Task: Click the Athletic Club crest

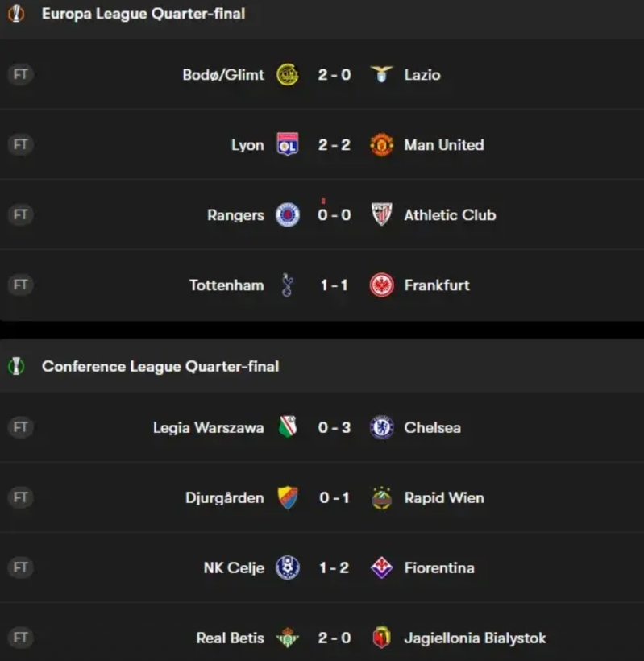Action: click(382, 214)
